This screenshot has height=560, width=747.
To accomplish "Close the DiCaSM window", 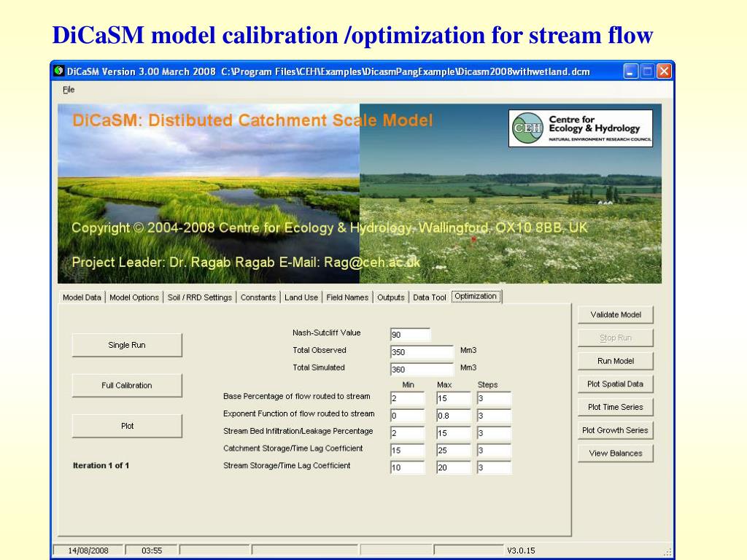I will tap(664, 71).
